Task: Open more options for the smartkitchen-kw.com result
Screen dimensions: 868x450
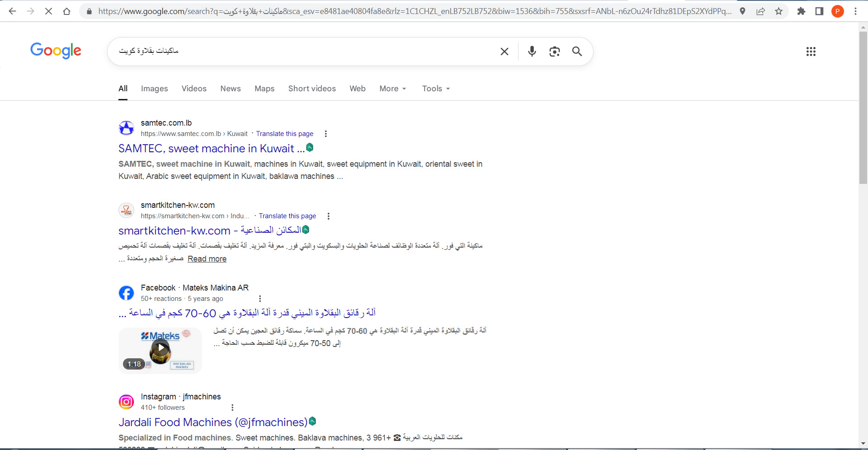Action: coord(329,216)
